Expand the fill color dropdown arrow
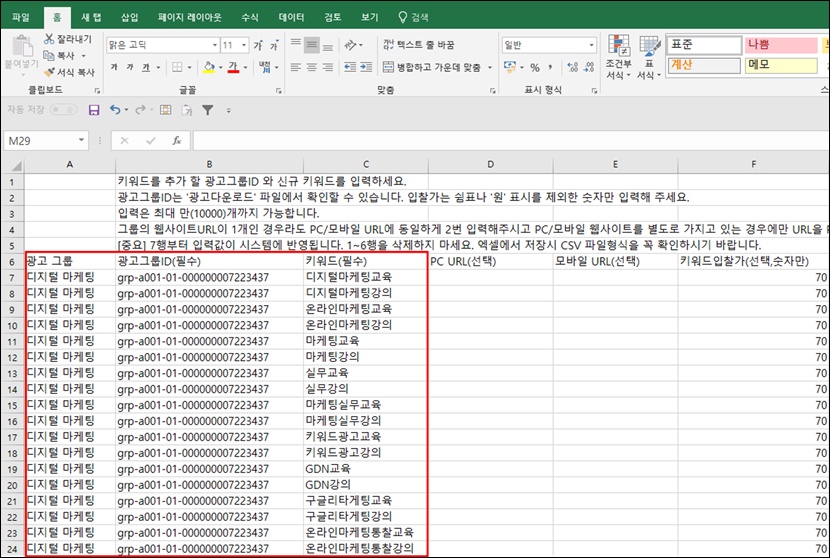Image resolution: width=830 pixels, height=558 pixels. (x=220, y=67)
